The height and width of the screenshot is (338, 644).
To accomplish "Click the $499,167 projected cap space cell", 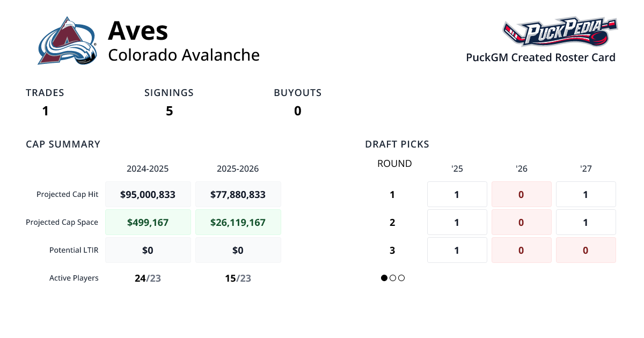I will (148, 222).
